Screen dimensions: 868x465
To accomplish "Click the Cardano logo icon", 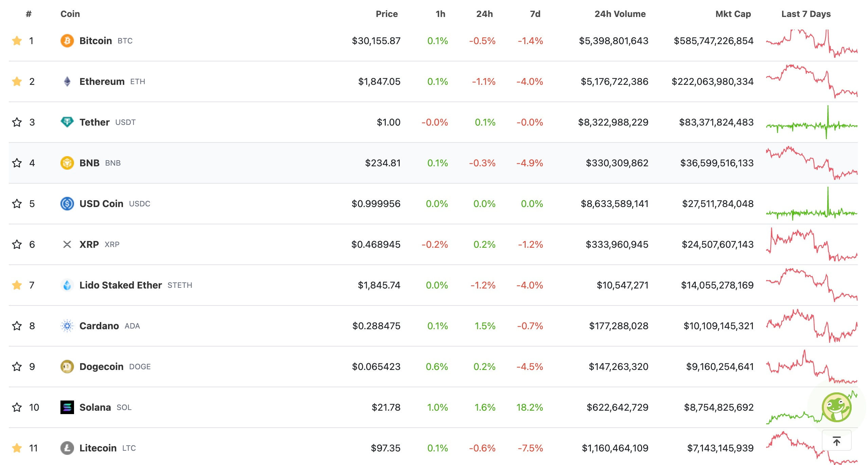I will coord(67,326).
